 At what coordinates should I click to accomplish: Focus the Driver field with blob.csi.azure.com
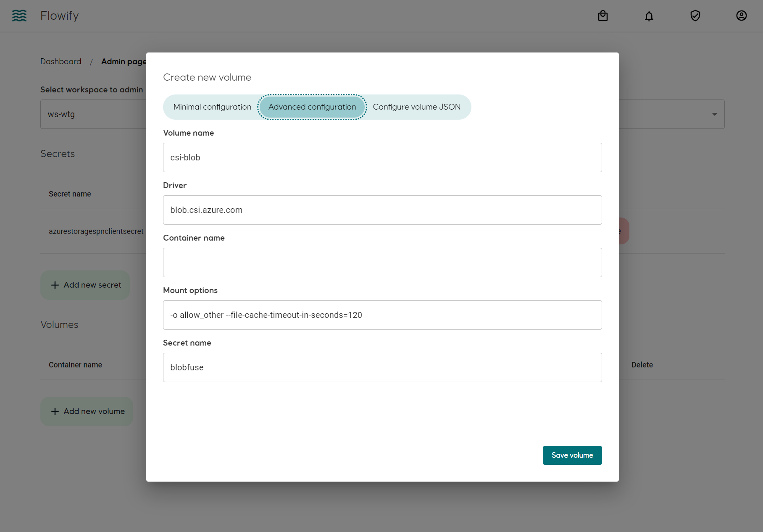coord(382,210)
